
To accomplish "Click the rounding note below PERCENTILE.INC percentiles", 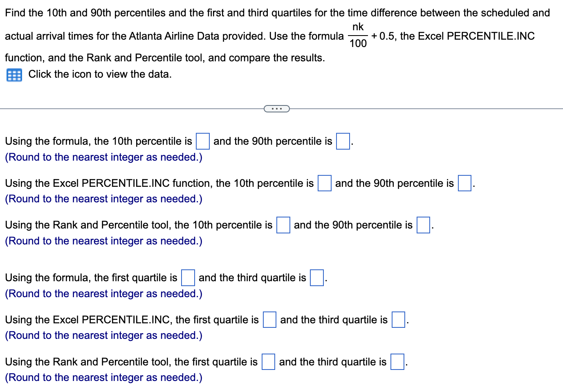I will [x=103, y=199].
